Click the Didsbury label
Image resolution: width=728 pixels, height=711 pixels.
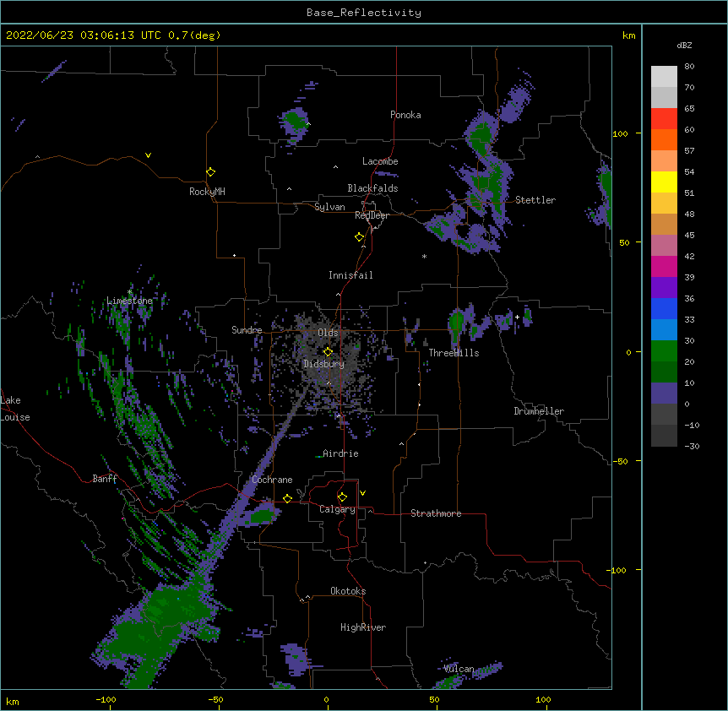[x=324, y=364]
